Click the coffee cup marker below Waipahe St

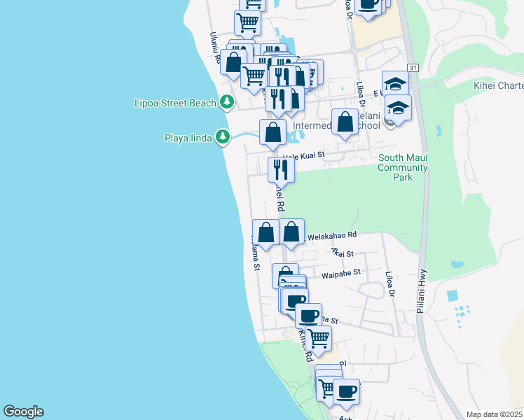[x=296, y=300]
